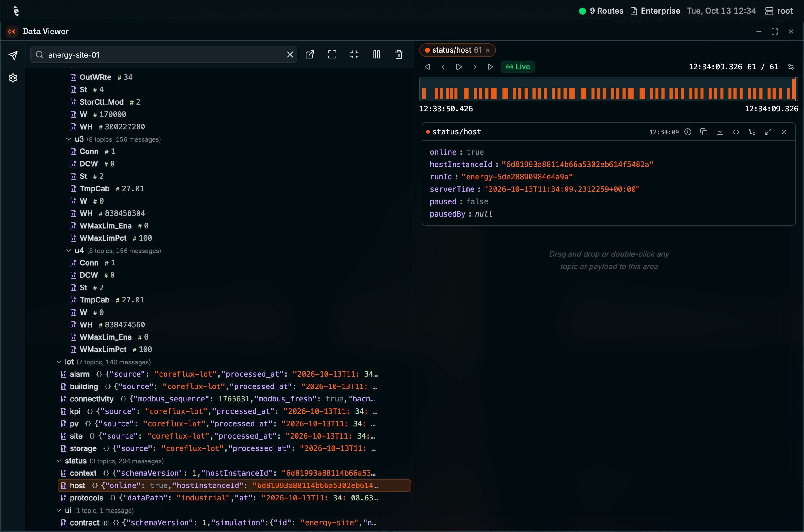This screenshot has width=804, height=532.
Task: Open compare/diff icon on status/host card
Action: [752, 132]
